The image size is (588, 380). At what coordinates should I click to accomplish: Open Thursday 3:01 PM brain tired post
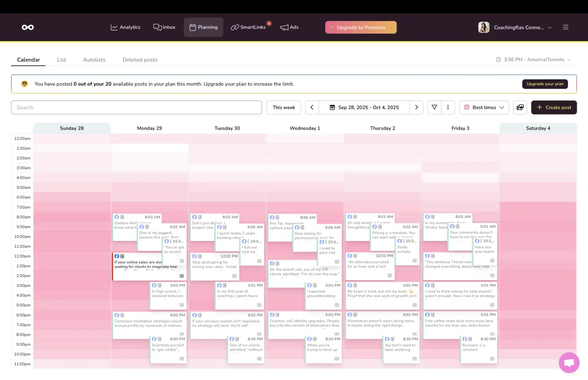click(383, 295)
